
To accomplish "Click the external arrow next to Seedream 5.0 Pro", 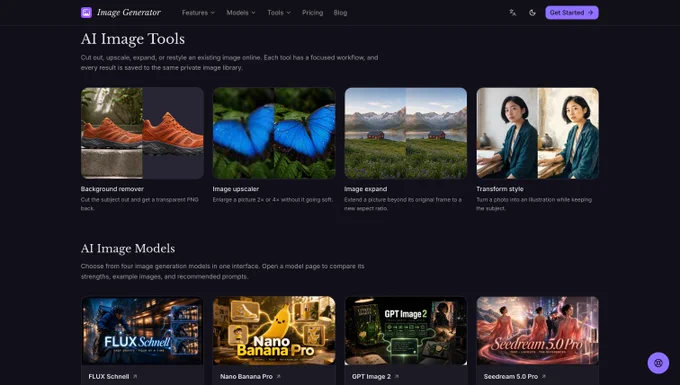I will click(x=544, y=376).
